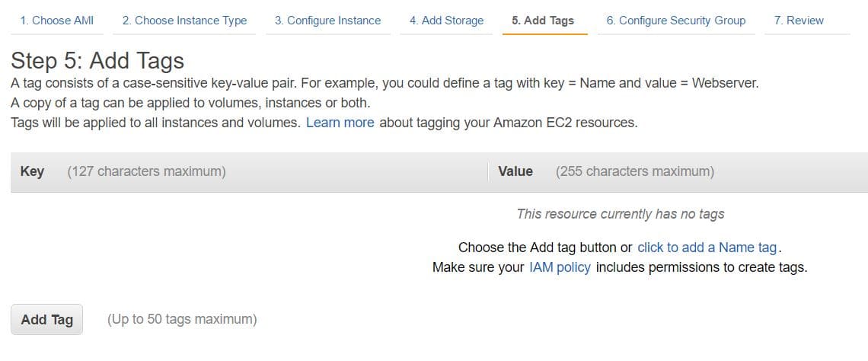Click the 'click to add a Name tag' link

(707, 247)
